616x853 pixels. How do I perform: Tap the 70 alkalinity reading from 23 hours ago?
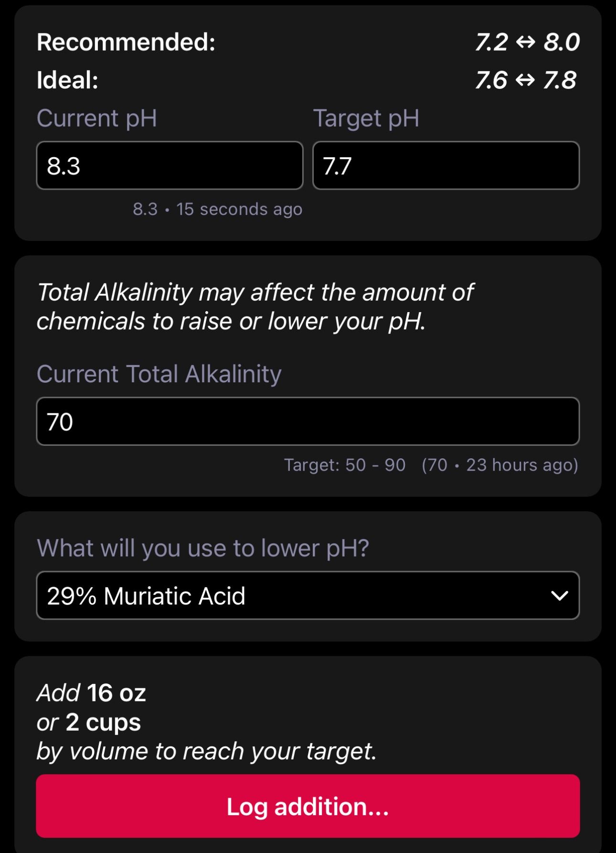(x=500, y=465)
